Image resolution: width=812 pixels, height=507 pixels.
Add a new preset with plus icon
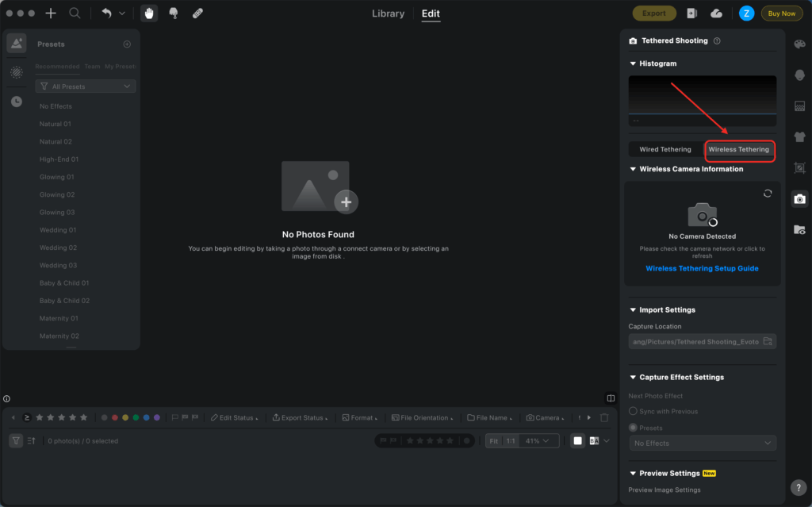pos(127,44)
